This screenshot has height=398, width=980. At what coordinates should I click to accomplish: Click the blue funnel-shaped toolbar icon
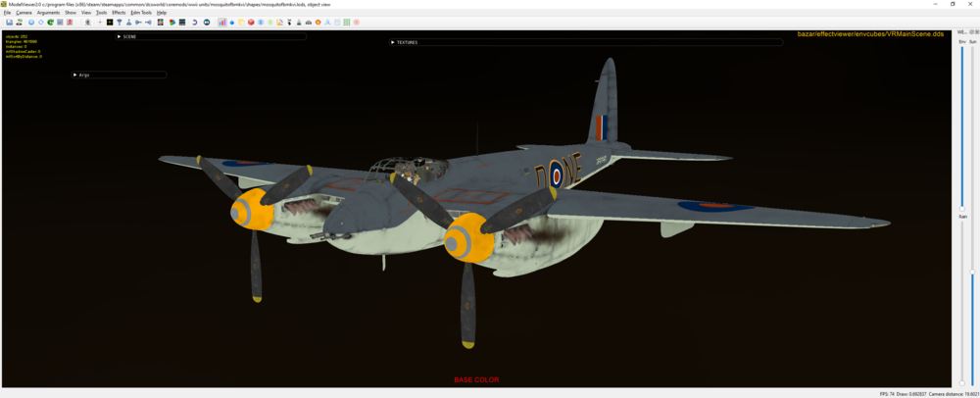[120, 22]
